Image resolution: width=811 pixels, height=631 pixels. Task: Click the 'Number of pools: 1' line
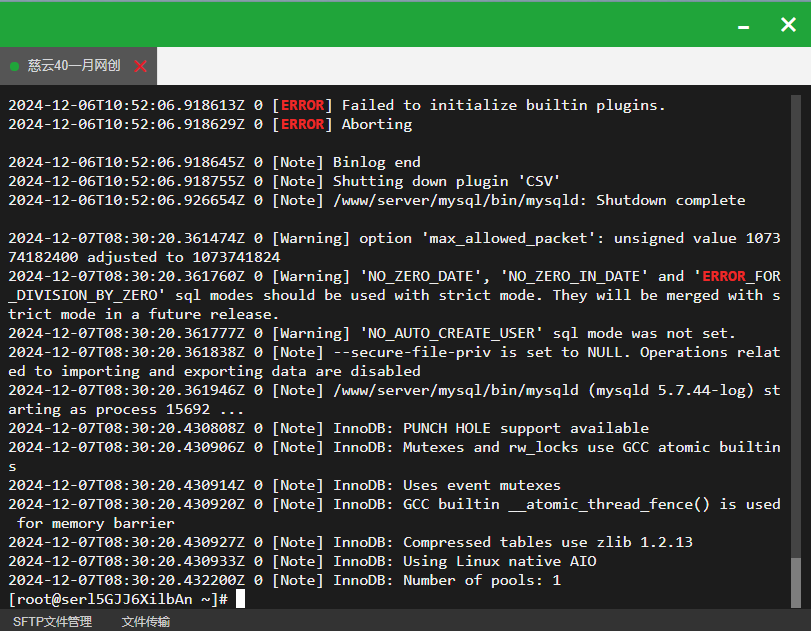[284, 581]
